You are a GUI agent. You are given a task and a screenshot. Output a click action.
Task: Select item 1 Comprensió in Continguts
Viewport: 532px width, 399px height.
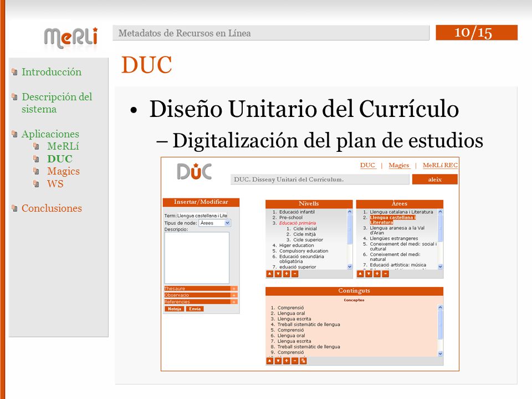coord(291,308)
